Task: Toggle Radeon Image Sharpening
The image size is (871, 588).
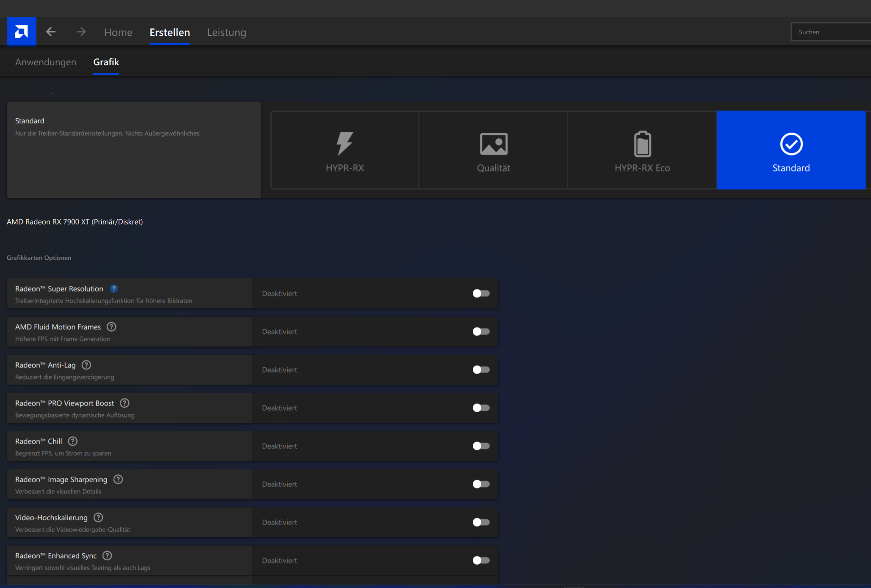Action: [x=481, y=484]
